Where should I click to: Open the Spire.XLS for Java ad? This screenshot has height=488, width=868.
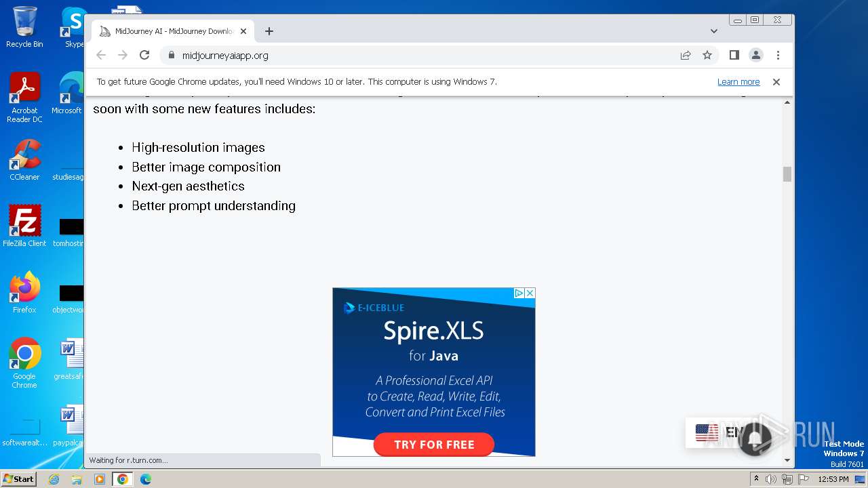tap(434, 372)
